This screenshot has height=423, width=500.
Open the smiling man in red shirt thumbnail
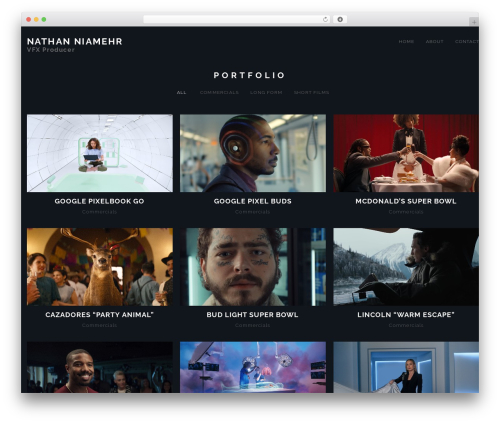[100, 367]
